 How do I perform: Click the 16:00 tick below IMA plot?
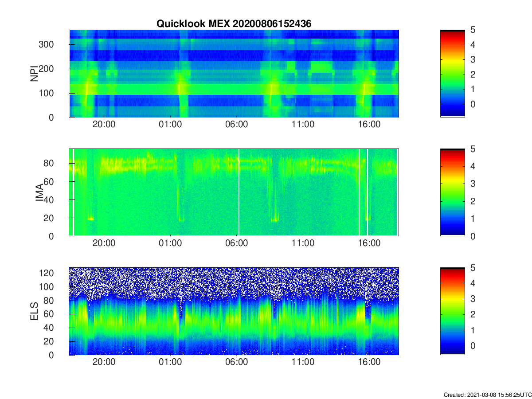click(369, 243)
